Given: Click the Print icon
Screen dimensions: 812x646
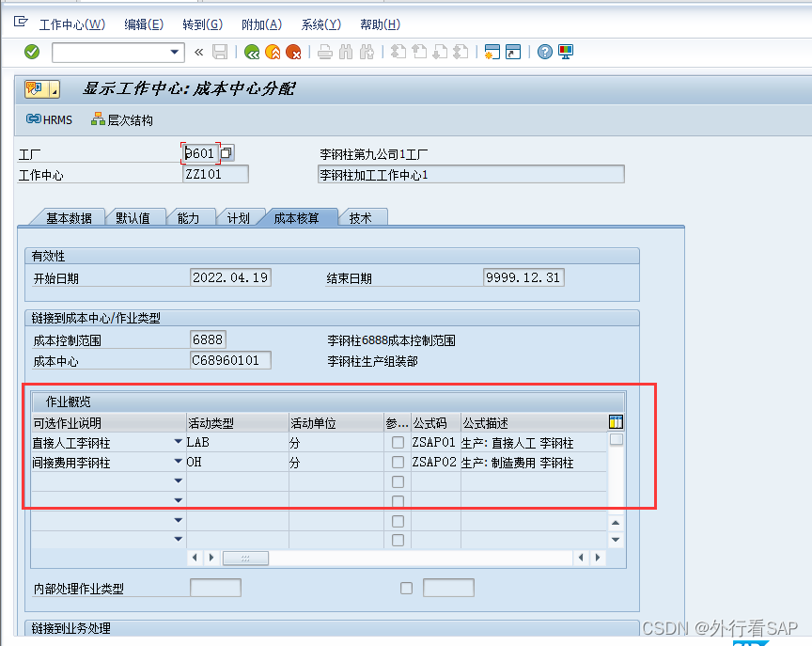Looking at the screenshot, I should point(325,52).
